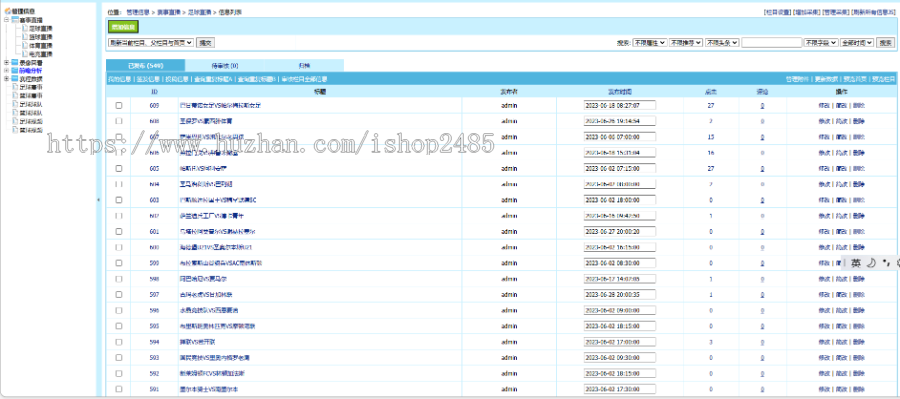Click the [刷新所有信息JS] link
Viewport: 900px width, 399px height.
(874, 11)
